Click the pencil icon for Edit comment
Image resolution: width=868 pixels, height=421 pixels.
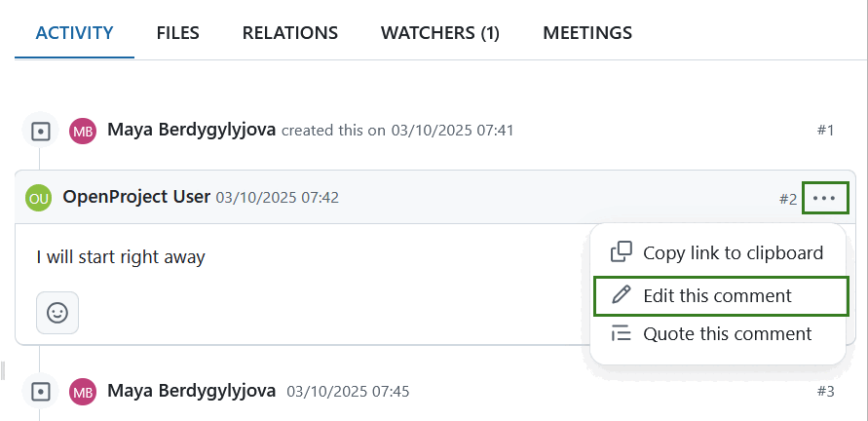[621, 295]
